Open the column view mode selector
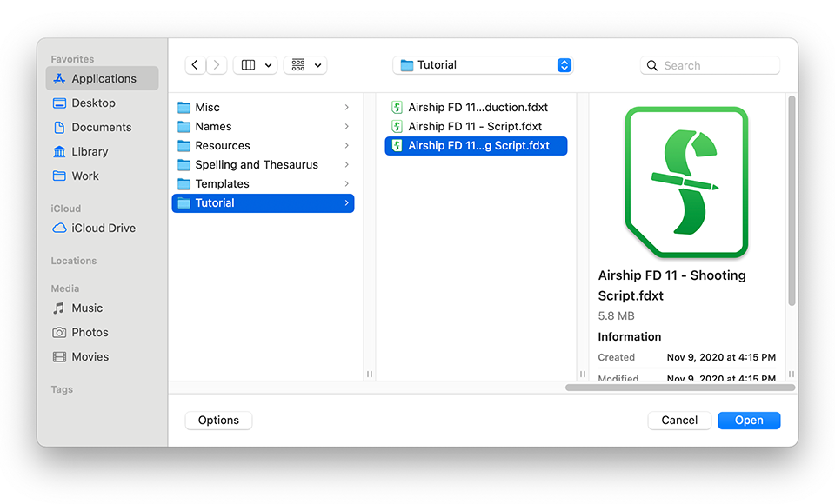Screen dimensions: 835x504 [255, 65]
